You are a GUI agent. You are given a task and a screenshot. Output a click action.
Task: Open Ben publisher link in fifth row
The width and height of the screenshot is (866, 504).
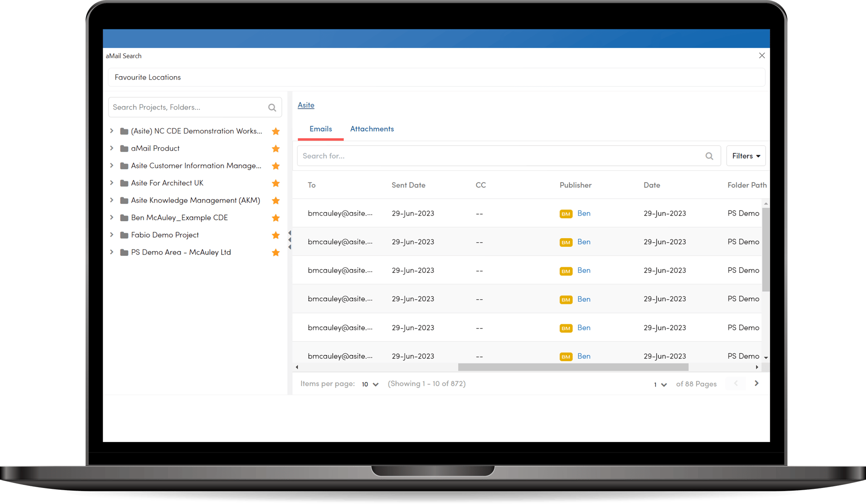pos(584,328)
